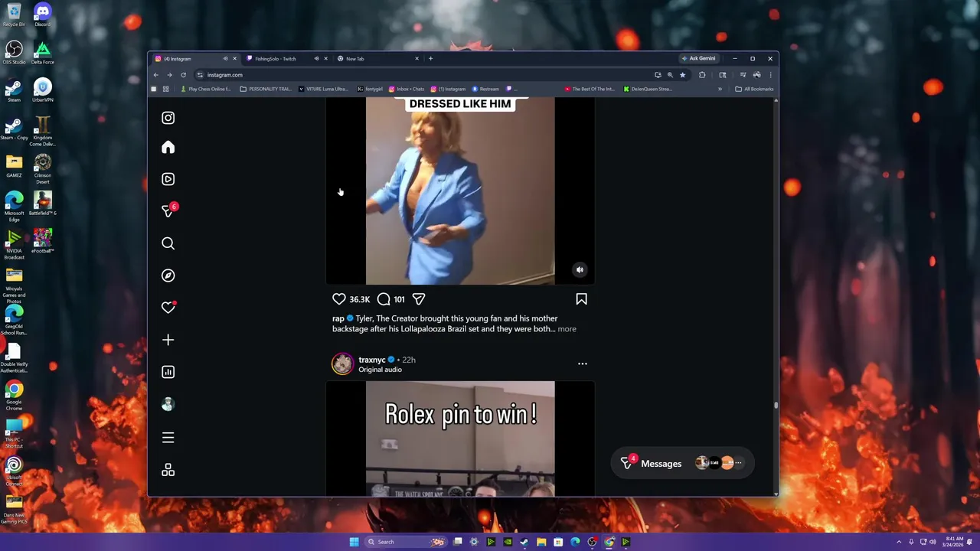Open All Bookmarks folder
The height and width of the screenshot is (551, 980).
click(x=754, y=89)
